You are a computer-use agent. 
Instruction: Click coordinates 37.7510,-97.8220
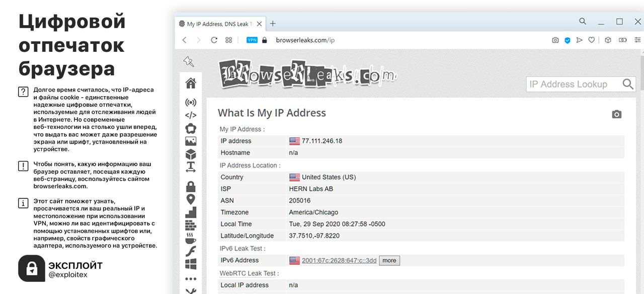pos(314,236)
